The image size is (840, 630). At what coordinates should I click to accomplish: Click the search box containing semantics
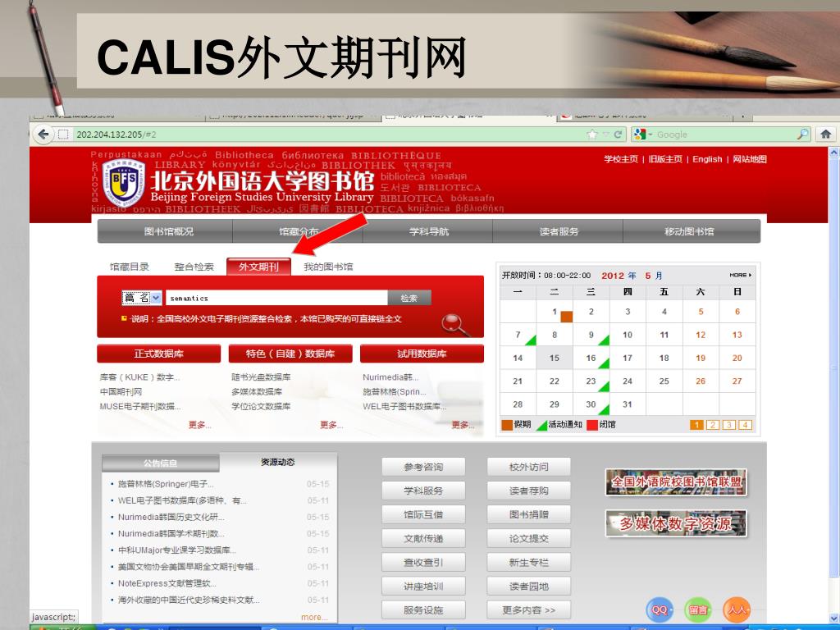(x=276, y=298)
